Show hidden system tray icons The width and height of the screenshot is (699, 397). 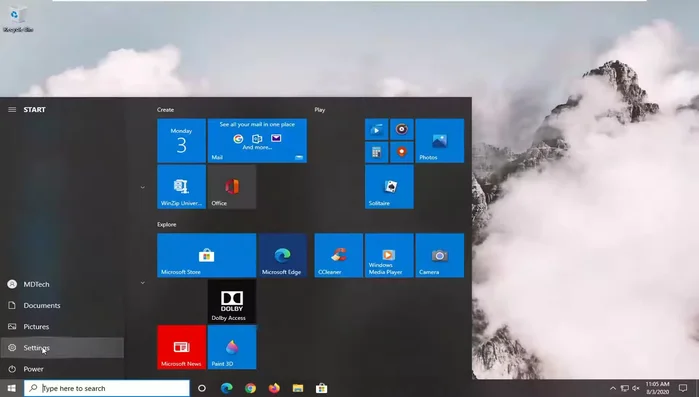click(613, 388)
